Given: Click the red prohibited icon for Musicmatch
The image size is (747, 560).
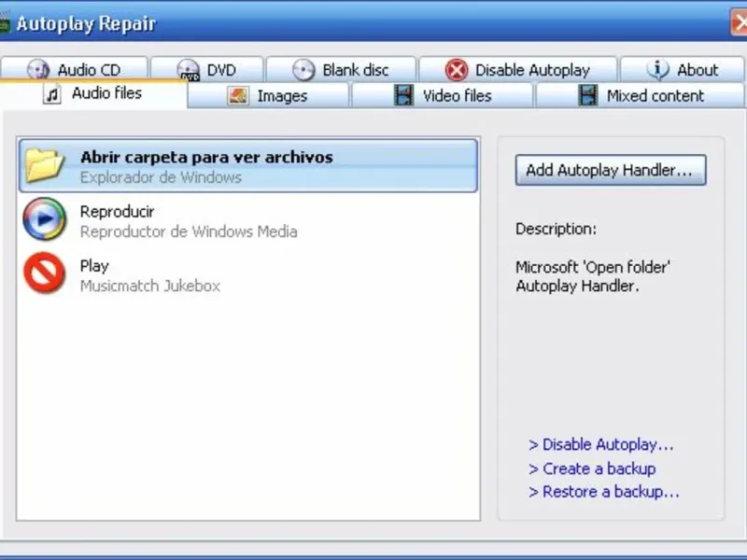Looking at the screenshot, I should click(44, 273).
